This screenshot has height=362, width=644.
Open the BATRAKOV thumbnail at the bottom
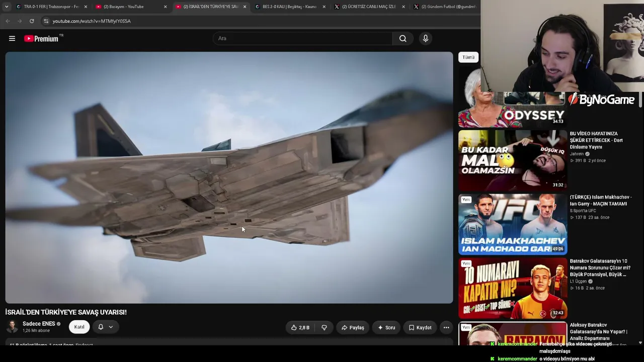click(512, 334)
